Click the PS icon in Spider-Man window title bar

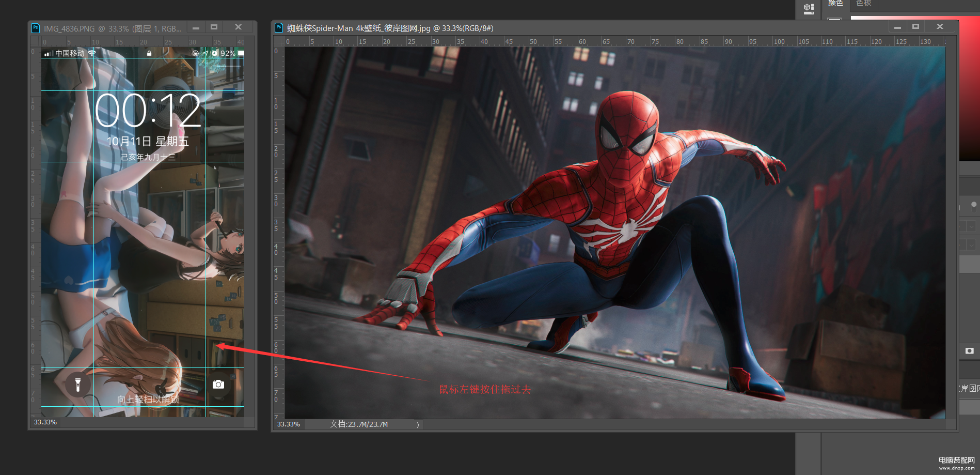279,27
